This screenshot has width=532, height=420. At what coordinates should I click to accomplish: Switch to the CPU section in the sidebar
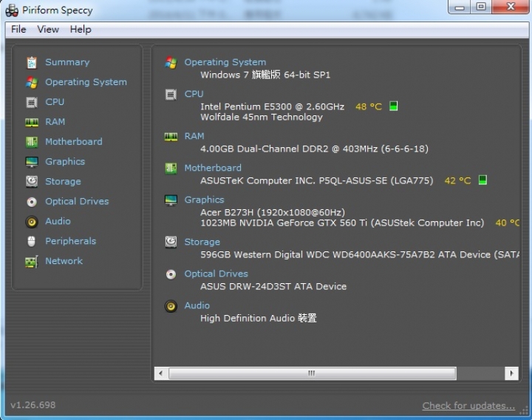tap(55, 102)
